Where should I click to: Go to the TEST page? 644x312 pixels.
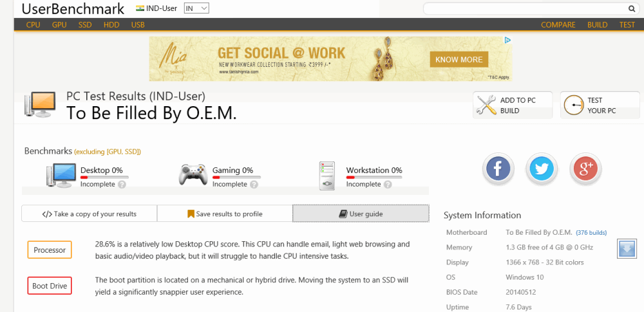click(627, 24)
